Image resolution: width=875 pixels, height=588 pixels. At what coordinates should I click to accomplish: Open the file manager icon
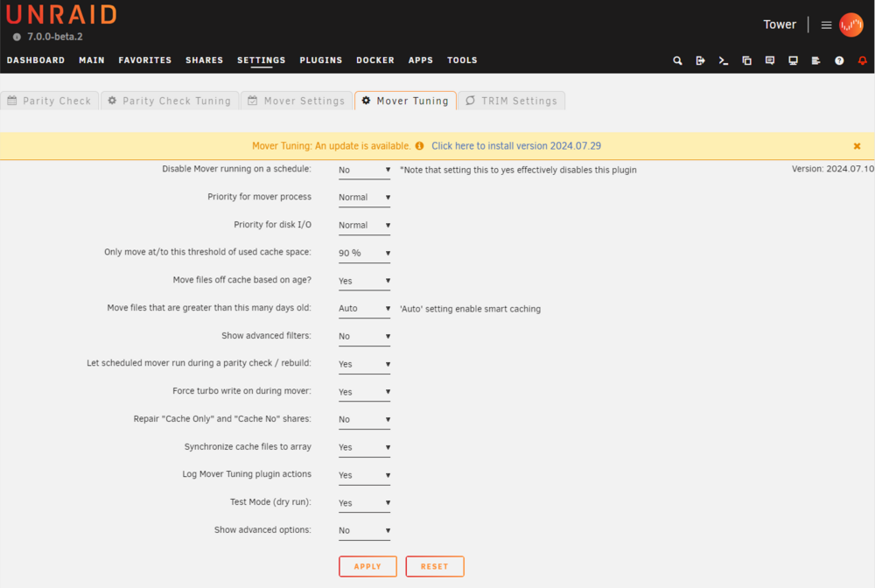(746, 60)
